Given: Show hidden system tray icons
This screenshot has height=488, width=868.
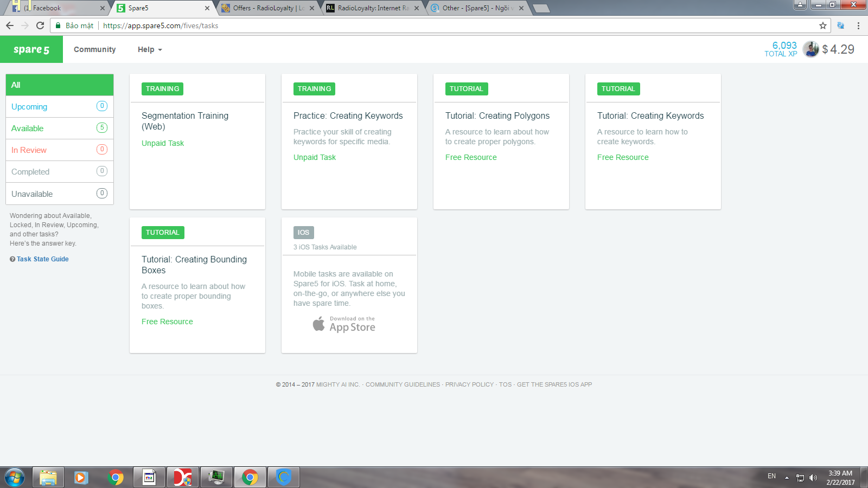Looking at the screenshot, I should (x=787, y=478).
